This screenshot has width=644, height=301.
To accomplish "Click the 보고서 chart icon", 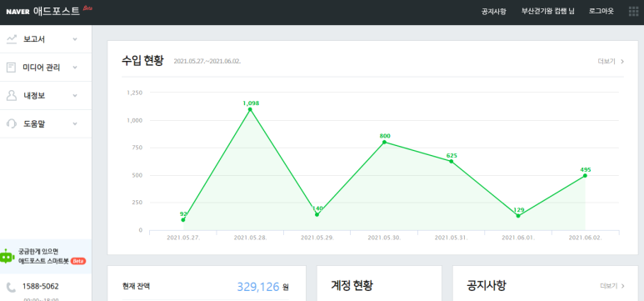I will pos(12,39).
